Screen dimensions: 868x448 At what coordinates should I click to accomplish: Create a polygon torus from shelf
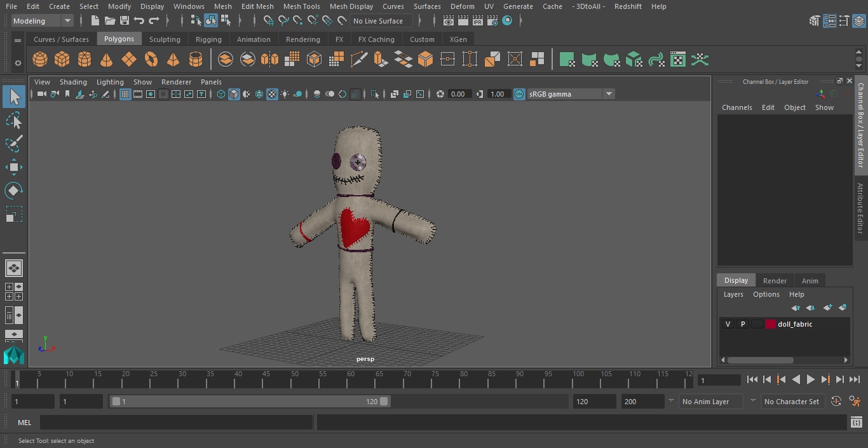pos(151,60)
